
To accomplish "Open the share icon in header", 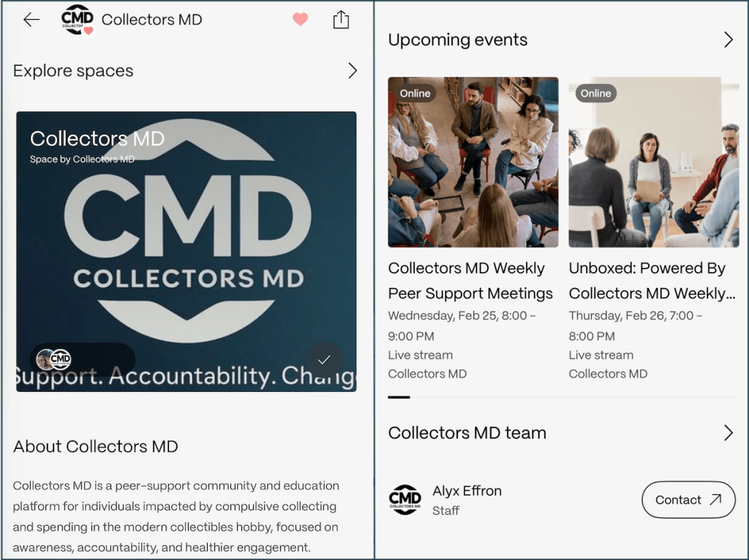I will coord(341,20).
